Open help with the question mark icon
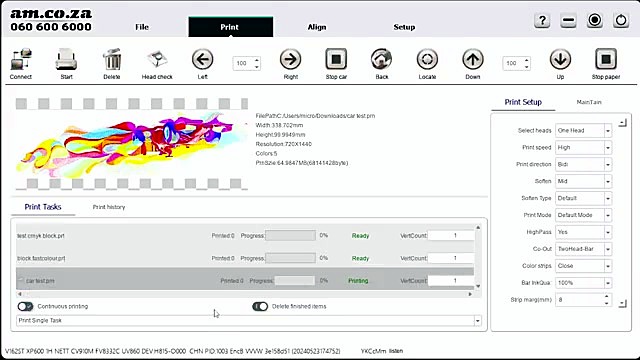 [542, 20]
